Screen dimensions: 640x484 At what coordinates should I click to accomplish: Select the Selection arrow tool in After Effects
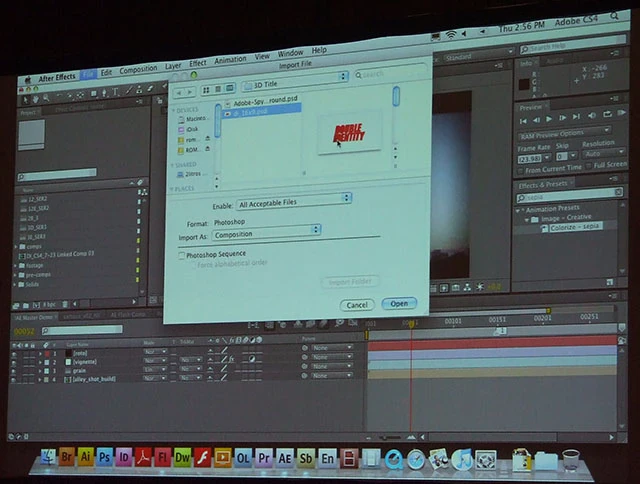tap(25, 99)
